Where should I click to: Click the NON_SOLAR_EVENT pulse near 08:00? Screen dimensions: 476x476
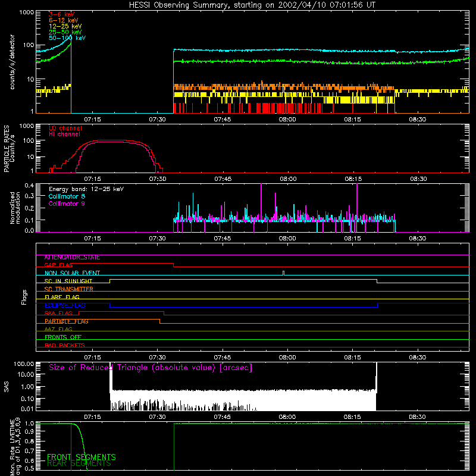click(284, 273)
